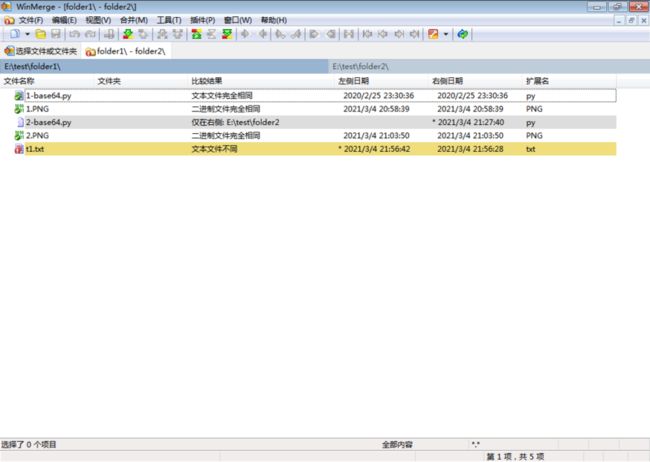
Task: Click the Options icon with red-orange square
Action: [433, 34]
